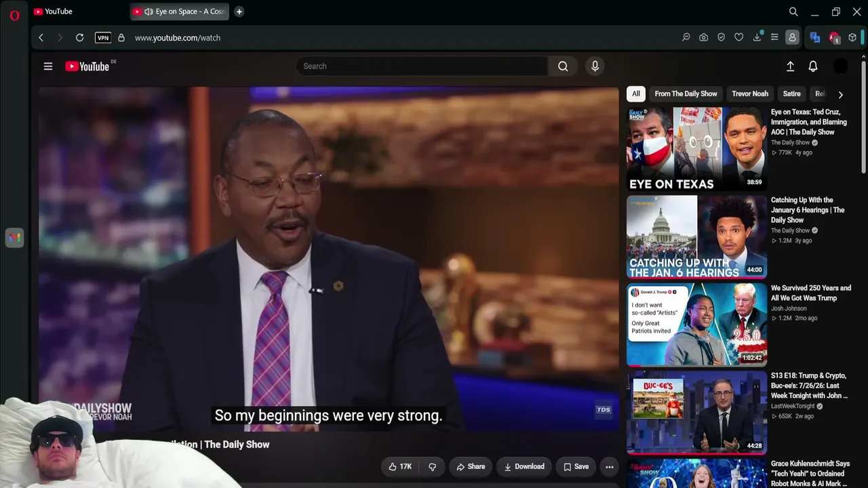This screenshot has height=488, width=868.
Task: Start voice search with microphone
Action: point(595,66)
